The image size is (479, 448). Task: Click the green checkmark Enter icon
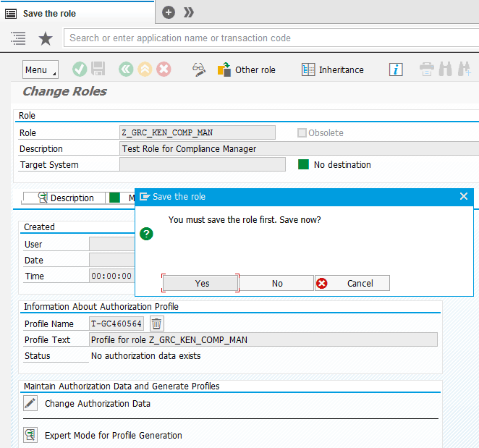(x=80, y=69)
